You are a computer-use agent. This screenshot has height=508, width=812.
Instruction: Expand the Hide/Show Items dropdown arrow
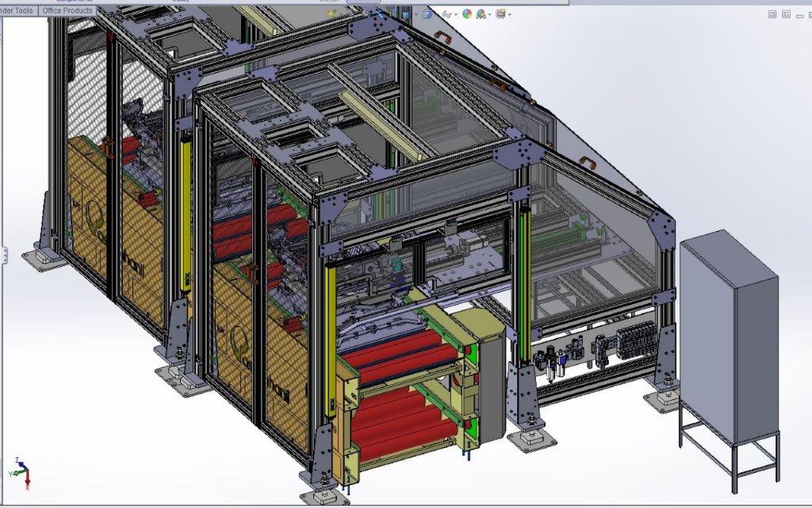tap(457, 14)
